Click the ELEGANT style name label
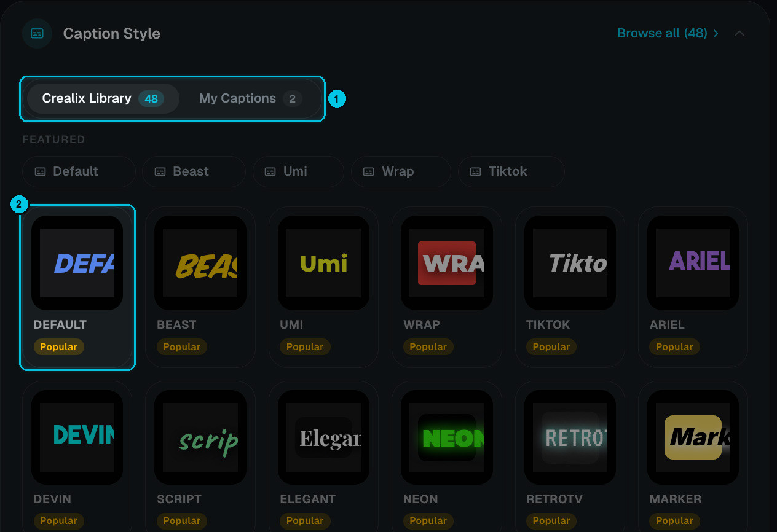The width and height of the screenshot is (777, 532). [x=308, y=499]
